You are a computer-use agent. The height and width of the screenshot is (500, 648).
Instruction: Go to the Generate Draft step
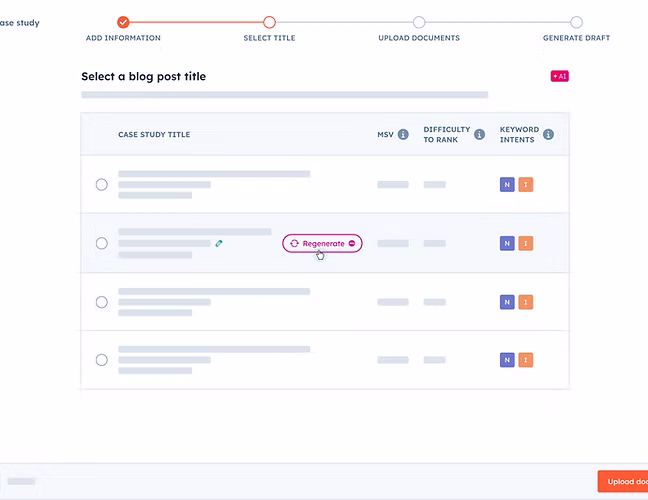pos(577,22)
